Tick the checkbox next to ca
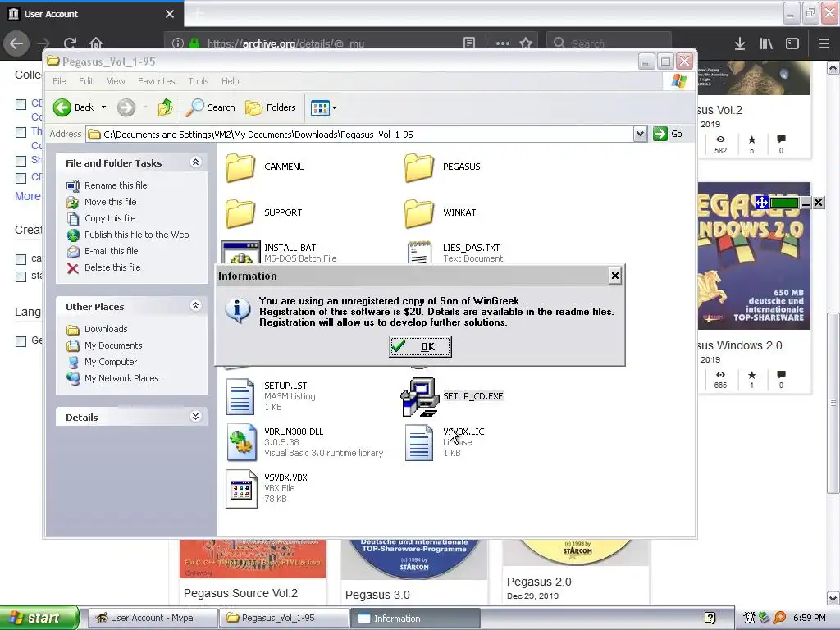Viewport: 840px width, 630px height. pos(21,259)
